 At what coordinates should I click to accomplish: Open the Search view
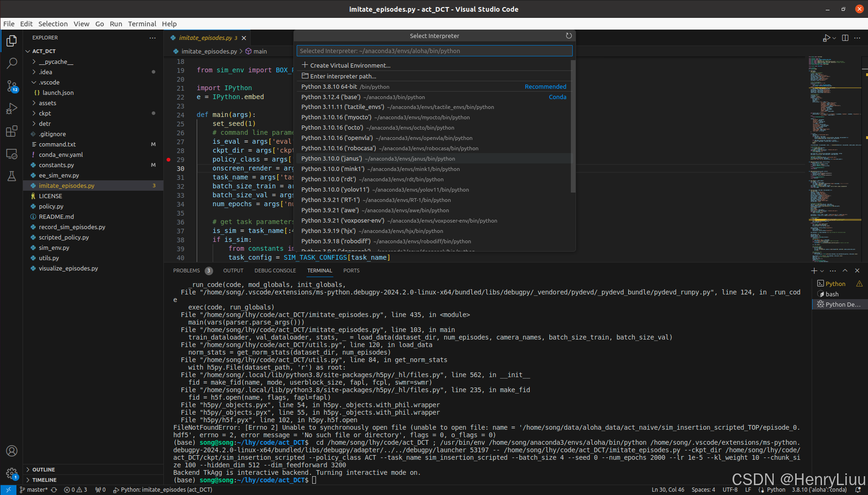click(12, 63)
